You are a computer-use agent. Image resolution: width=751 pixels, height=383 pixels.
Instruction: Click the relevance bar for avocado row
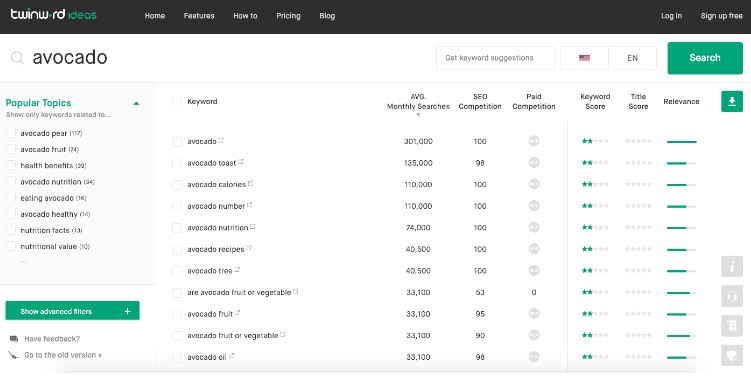[681, 142]
